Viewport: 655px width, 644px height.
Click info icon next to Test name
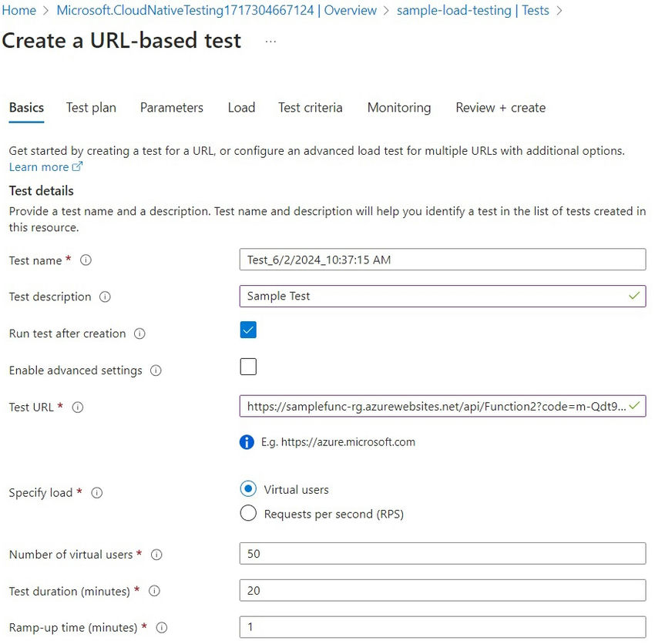point(86,260)
